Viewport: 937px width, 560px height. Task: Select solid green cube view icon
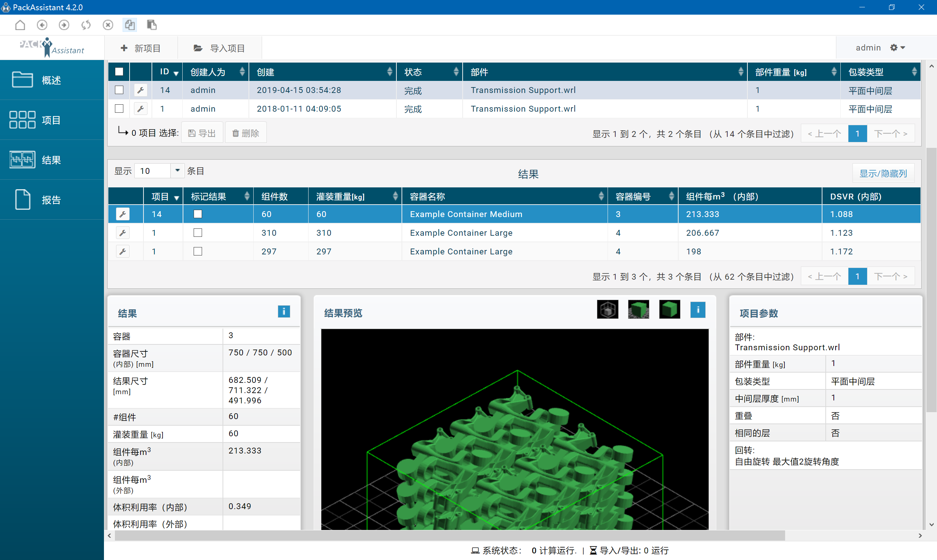(x=669, y=309)
